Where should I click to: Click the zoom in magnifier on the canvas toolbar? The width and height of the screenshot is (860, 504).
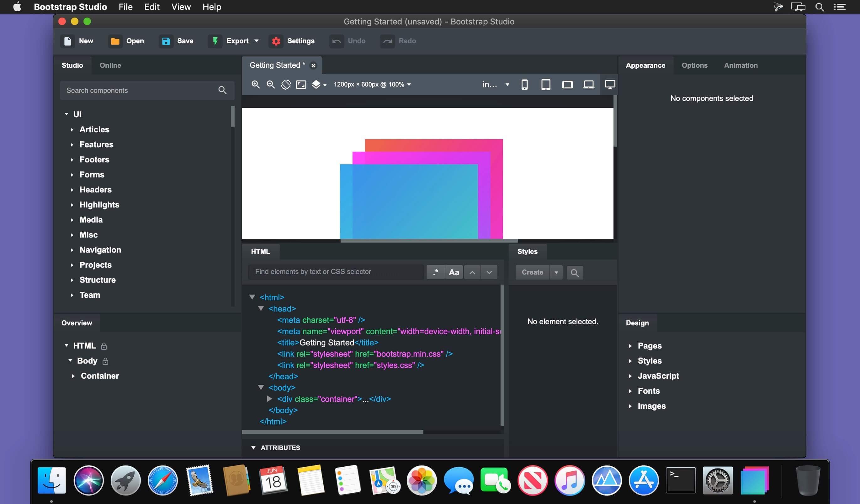[256, 84]
